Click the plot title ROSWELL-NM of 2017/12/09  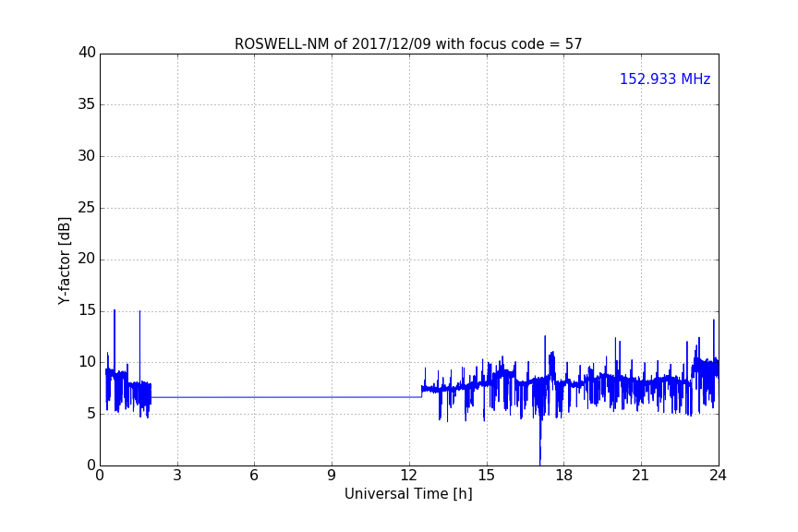tap(408, 44)
